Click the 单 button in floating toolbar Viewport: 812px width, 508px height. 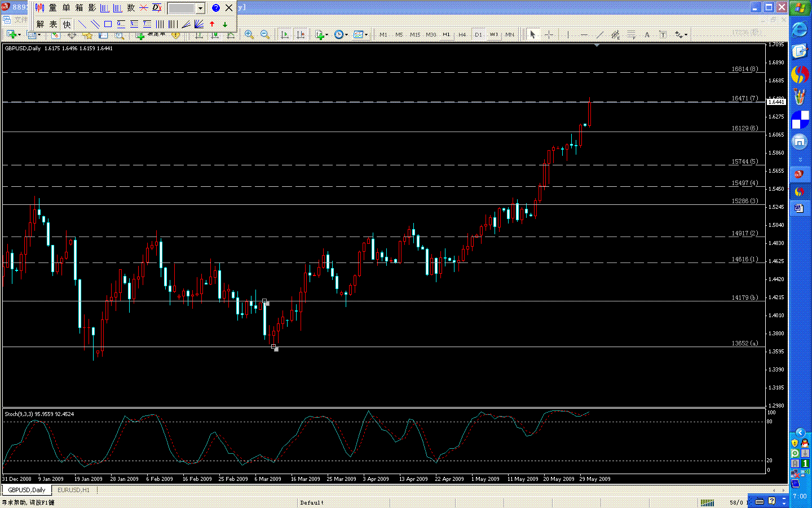tap(66, 8)
